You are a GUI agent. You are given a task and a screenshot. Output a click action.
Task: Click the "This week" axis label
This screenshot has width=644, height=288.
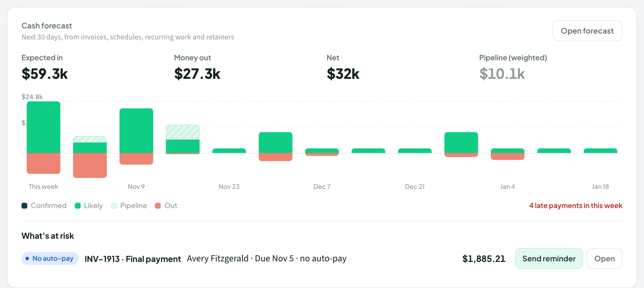click(x=43, y=187)
